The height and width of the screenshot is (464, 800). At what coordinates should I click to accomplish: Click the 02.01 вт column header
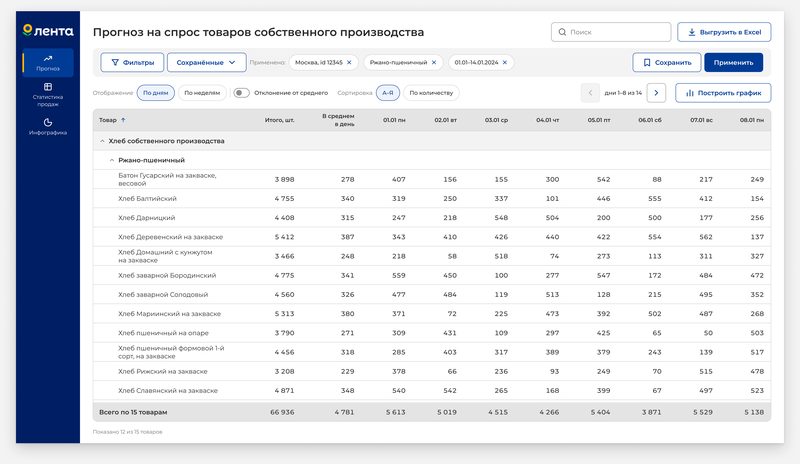(x=445, y=120)
